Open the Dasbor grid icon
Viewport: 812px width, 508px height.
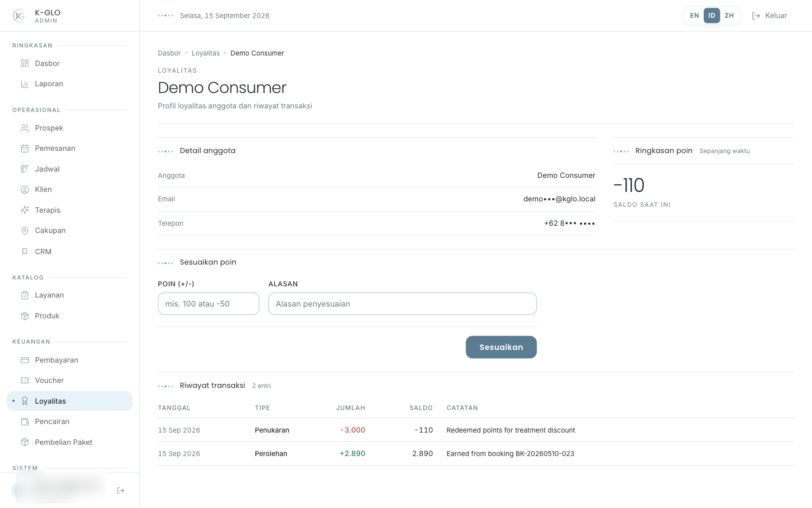point(25,63)
